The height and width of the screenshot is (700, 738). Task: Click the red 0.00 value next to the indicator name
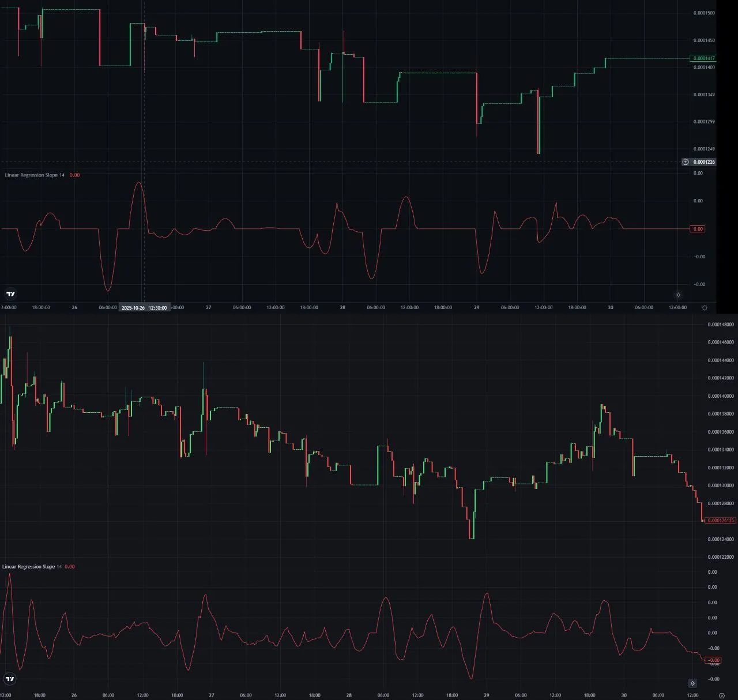(74, 175)
